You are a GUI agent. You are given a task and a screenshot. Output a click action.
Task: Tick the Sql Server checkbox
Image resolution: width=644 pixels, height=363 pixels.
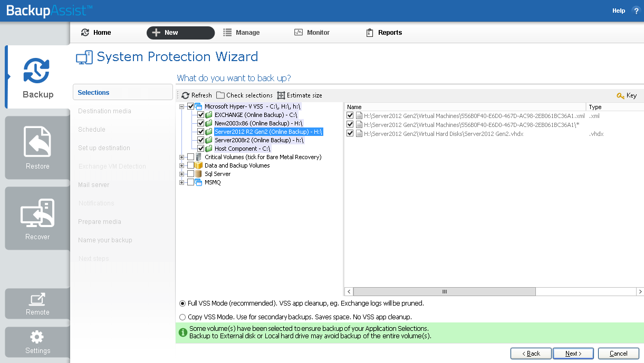tap(191, 174)
